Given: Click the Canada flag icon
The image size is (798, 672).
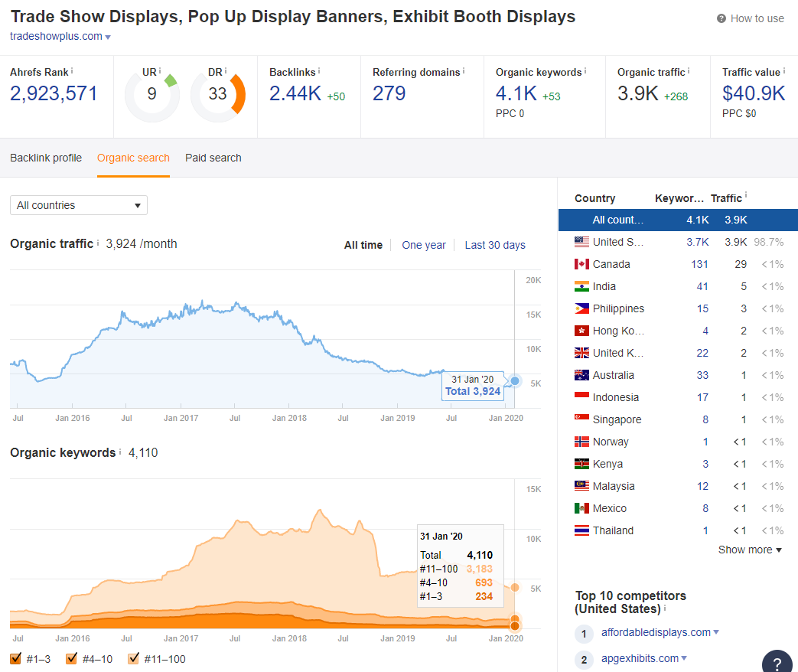Looking at the screenshot, I should 581,264.
